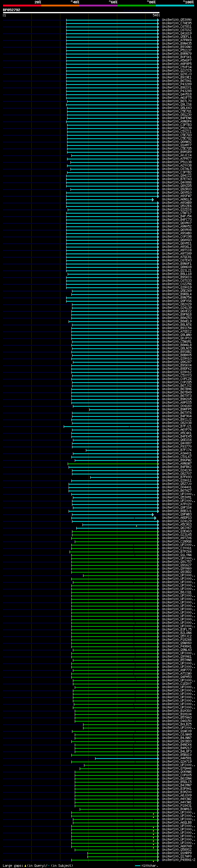Open hit UniRef100_Q53VM0
Image resolution: width=197 pixels, height=868 pixels.
[x=176, y=20]
